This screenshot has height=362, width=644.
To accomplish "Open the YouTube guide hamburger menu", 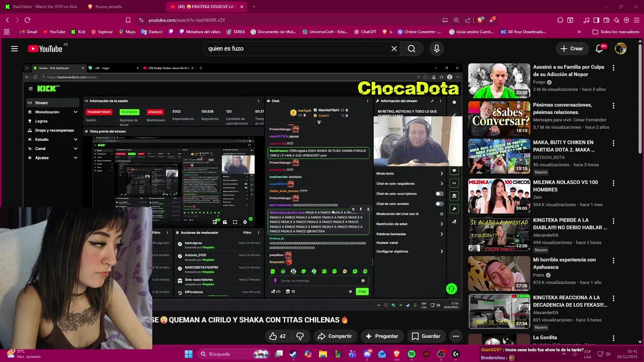I will (15, 49).
